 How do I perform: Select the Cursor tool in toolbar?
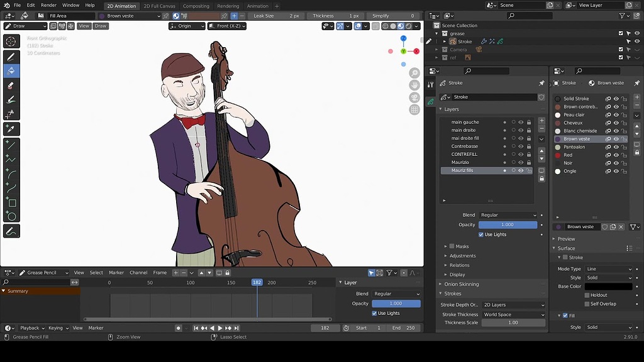11,41
